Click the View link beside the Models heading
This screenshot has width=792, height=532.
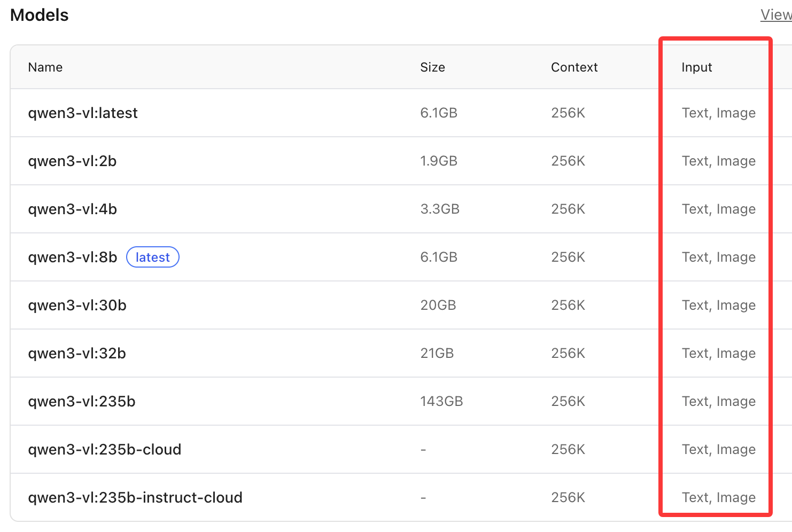(x=776, y=15)
